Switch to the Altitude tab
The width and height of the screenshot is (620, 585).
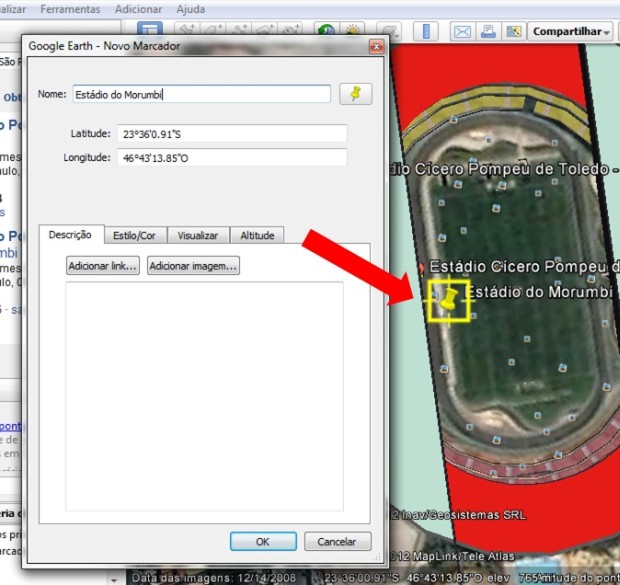(x=257, y=235)
